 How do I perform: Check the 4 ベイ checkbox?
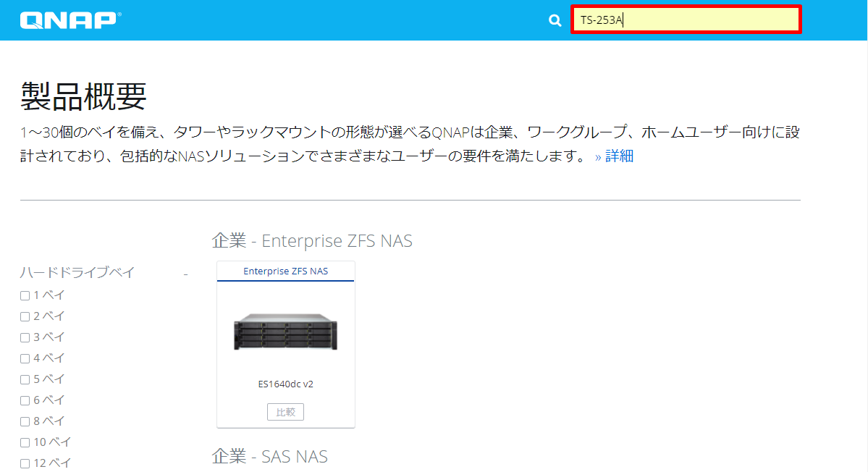point(25,359)
